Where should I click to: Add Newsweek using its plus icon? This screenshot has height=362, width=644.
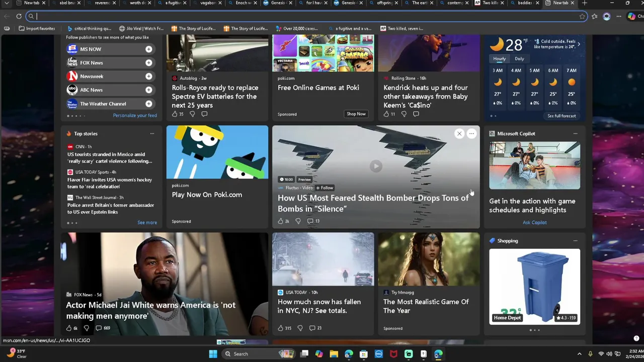(x=149, y=76)
